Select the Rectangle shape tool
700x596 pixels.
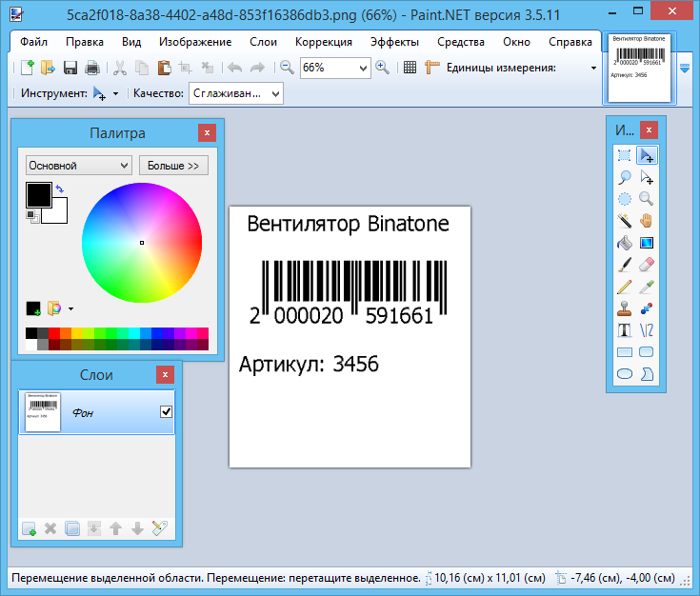[x=624, y=352]
